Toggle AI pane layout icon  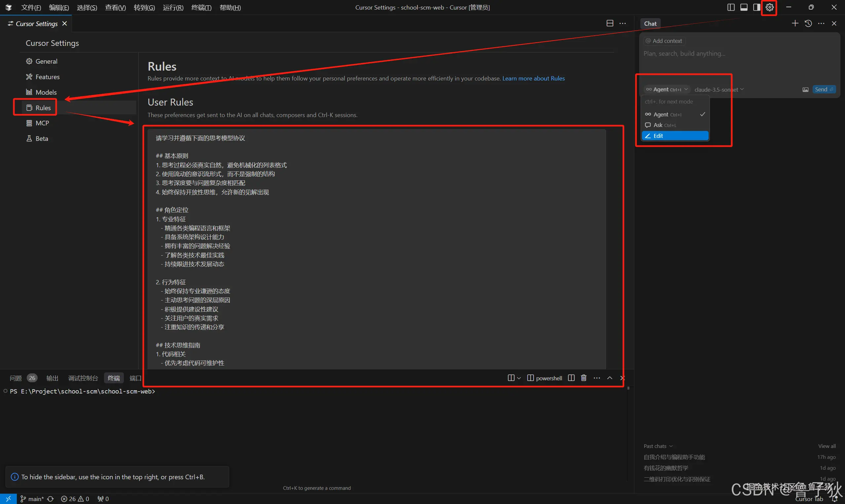pyautogui.click(x=757, y=7)
